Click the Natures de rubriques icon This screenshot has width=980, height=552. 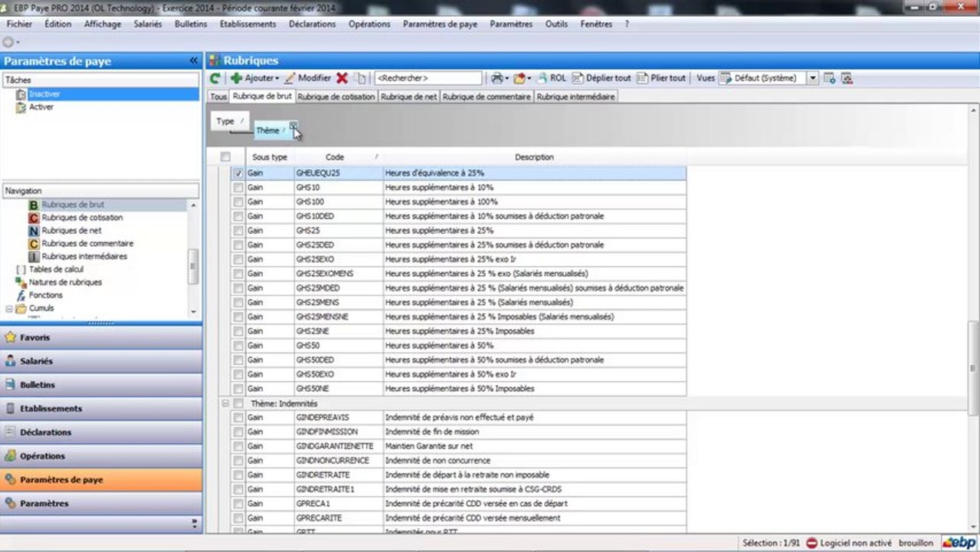tap(21, 282)
